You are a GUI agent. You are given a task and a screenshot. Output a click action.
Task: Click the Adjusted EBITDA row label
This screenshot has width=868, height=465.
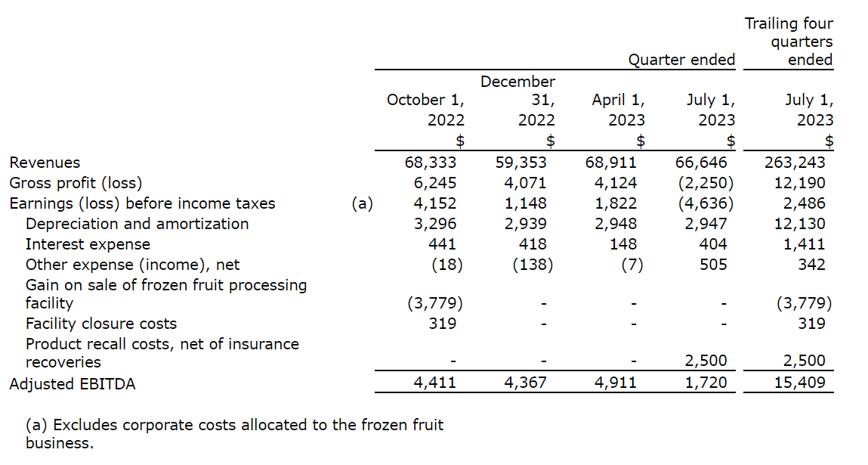72,384
